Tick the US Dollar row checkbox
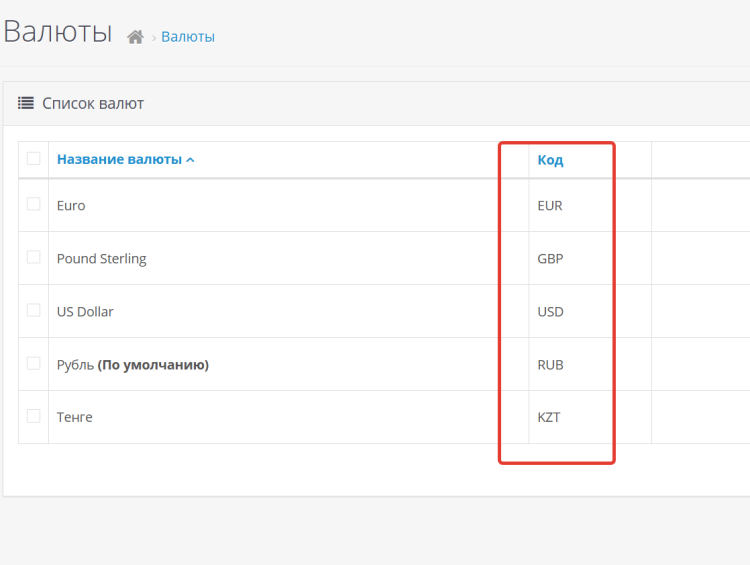 tap(34, 310)
